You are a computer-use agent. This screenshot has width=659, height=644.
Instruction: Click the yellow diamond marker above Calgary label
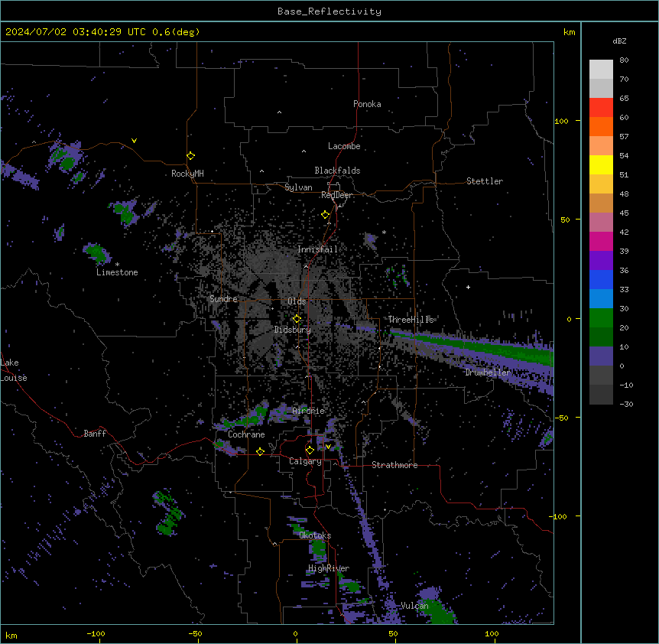(x=310, y=450)
